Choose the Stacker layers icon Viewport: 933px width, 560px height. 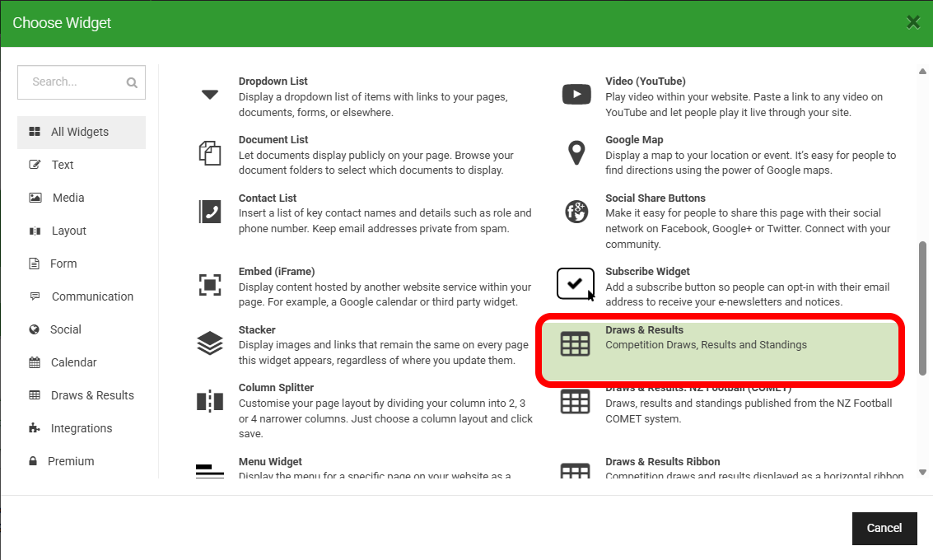pyautogui.click(x=210, y=343)
